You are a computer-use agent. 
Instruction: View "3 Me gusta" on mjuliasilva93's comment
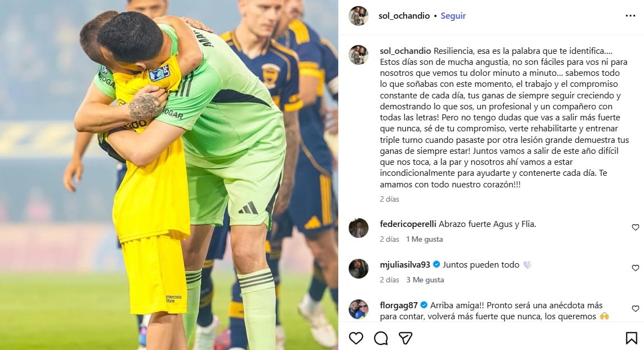(x=425, y=280)
